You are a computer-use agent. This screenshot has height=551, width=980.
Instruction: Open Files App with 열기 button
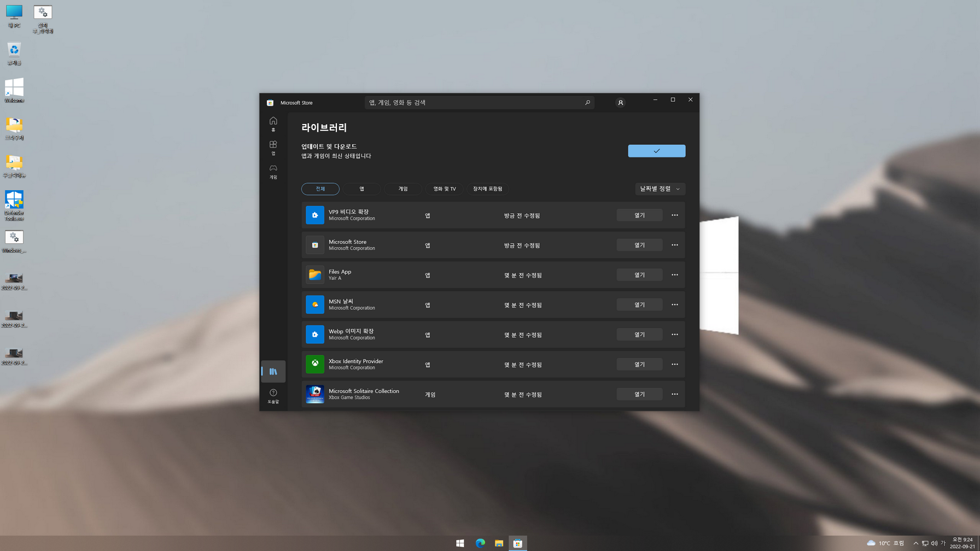tap(639, 274)
